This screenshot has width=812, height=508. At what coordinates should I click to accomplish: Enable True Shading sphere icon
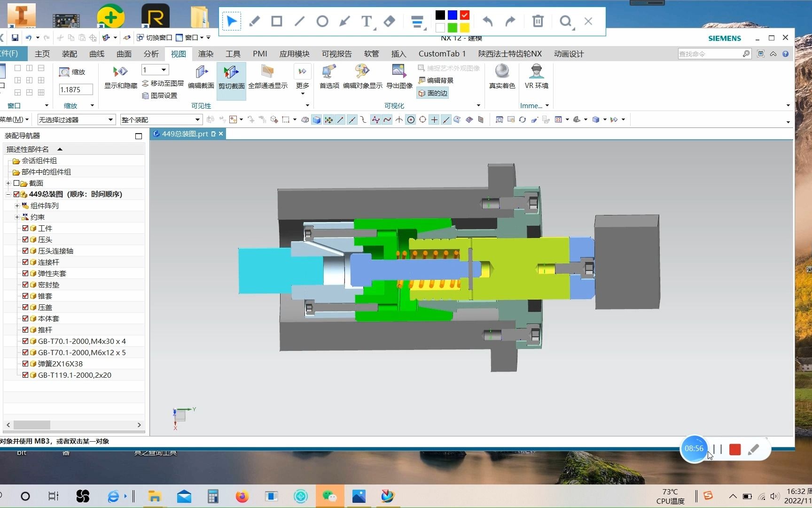coord(502,77)
